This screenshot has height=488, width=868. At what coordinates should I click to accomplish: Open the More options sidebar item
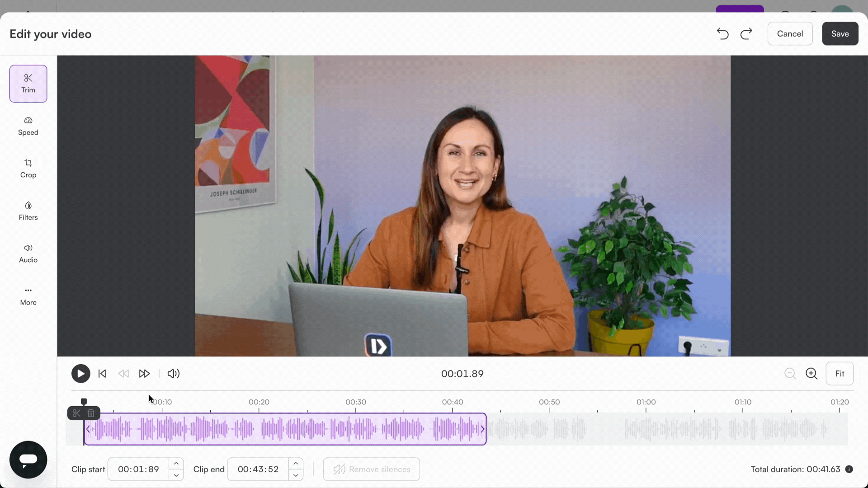point(28,296)
